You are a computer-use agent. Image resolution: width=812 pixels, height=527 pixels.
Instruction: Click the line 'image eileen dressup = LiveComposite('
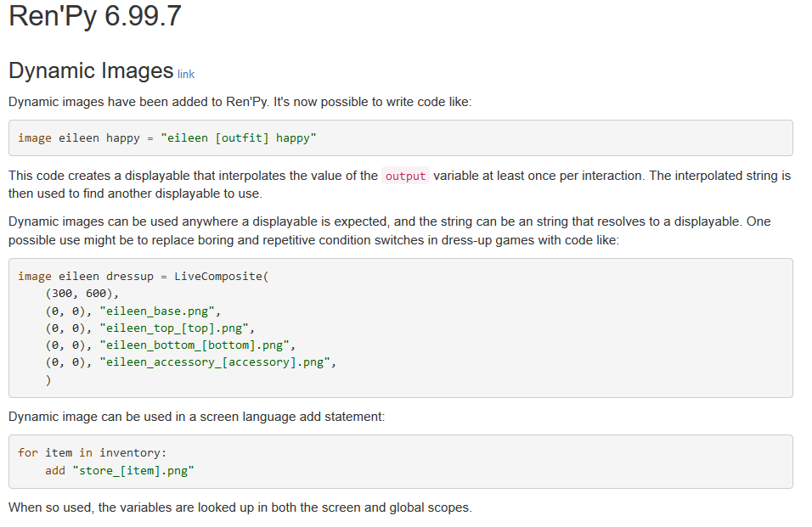(144, 276)
